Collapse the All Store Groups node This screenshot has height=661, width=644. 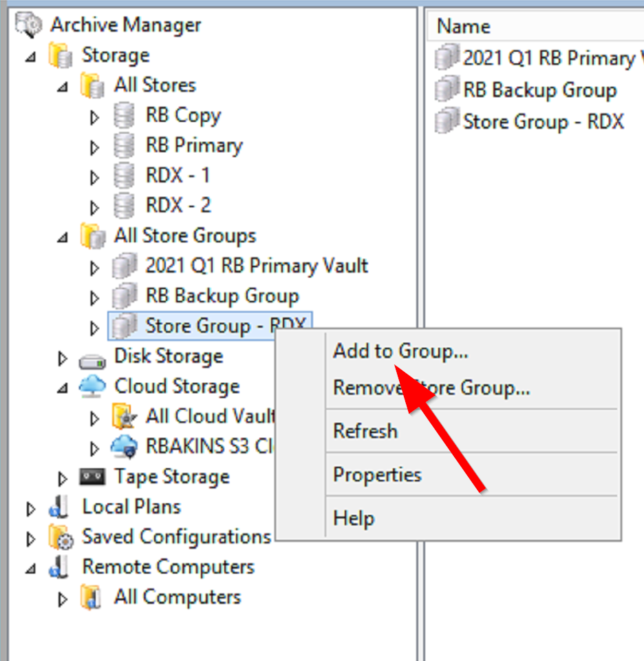pos(63,238)
